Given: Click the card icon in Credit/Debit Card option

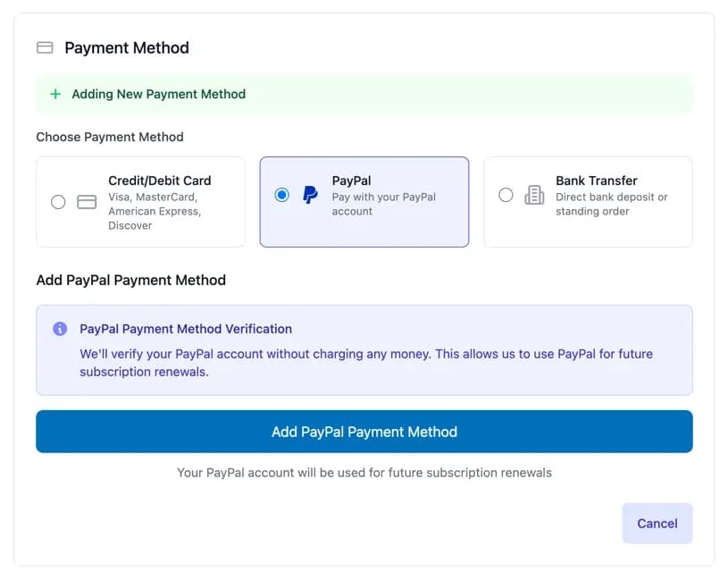Looking at the screenshot, I should point(87,202).
